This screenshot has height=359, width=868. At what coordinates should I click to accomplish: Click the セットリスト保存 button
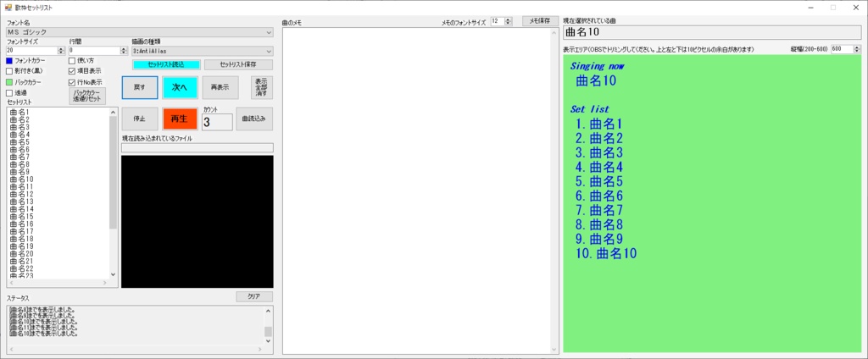click(238, 64)
